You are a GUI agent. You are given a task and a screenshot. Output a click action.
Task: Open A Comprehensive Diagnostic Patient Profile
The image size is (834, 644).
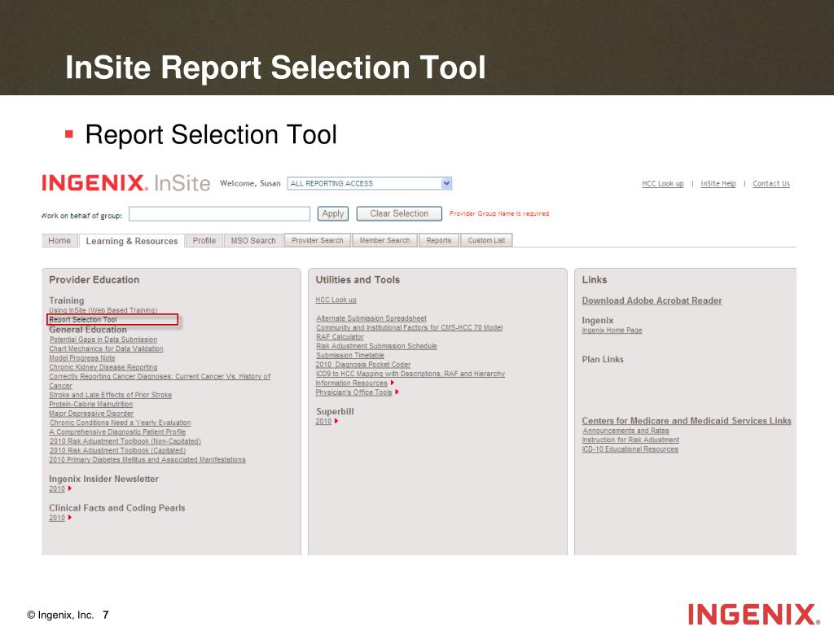(x=117, y=432)
